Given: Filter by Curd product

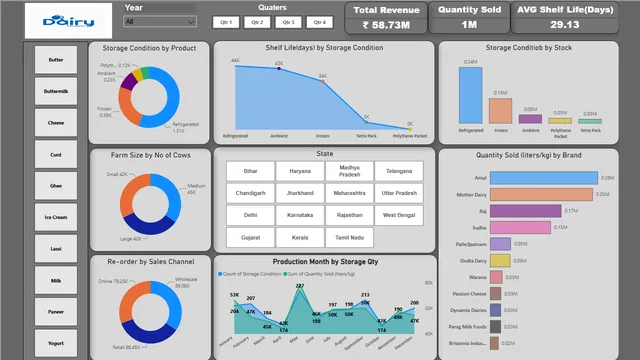Looking at the screenshot, I should (56, 154).
